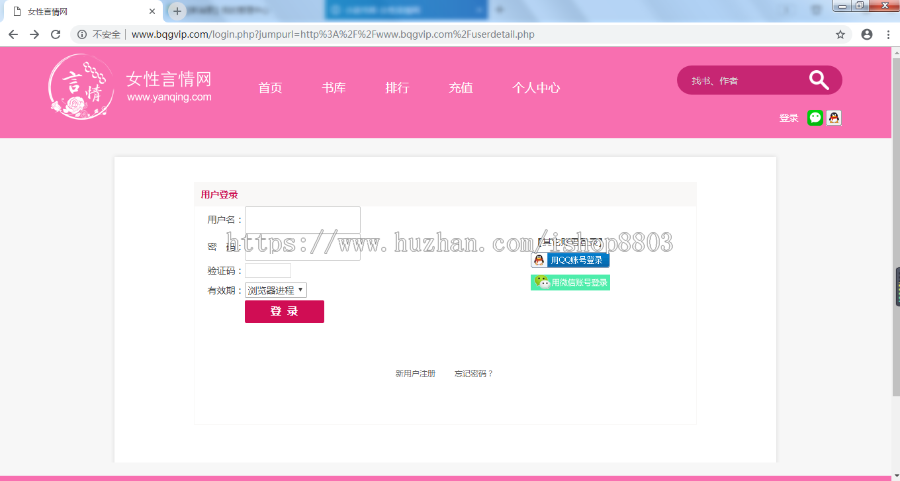Log in with 用微信账号登录 button

coord(570,282)
